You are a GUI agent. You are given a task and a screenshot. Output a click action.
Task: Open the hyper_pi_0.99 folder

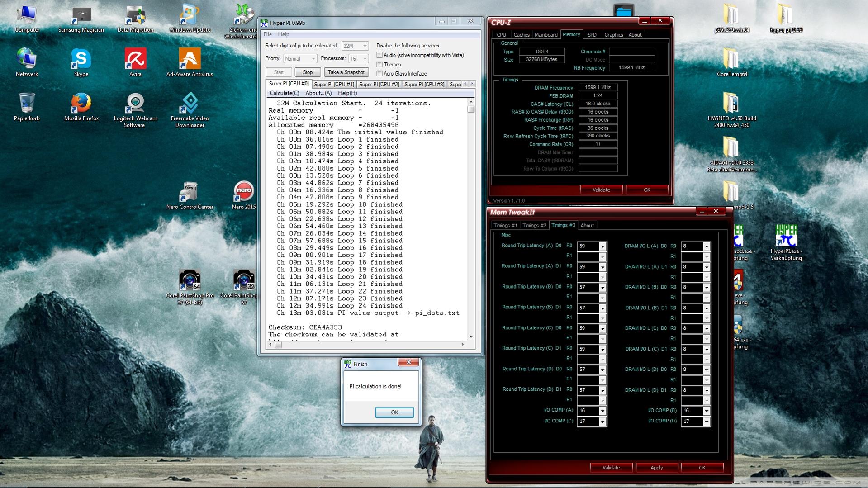(786, 18)
